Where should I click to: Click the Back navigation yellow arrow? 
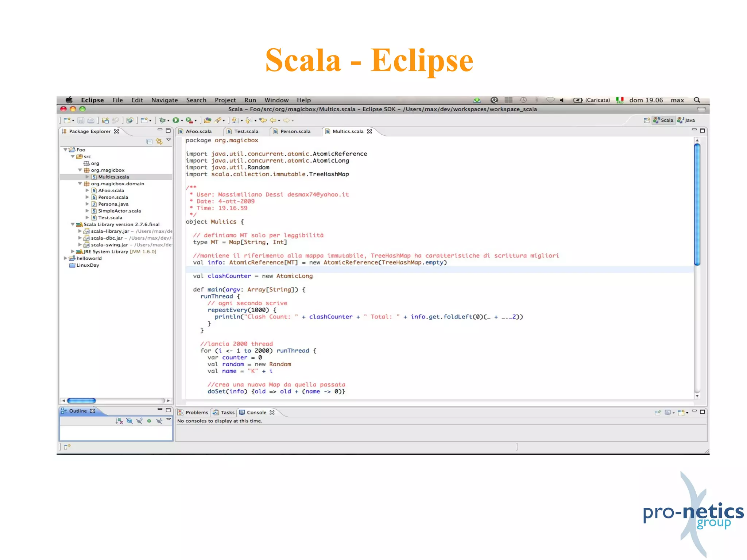(x=273, y=120)
